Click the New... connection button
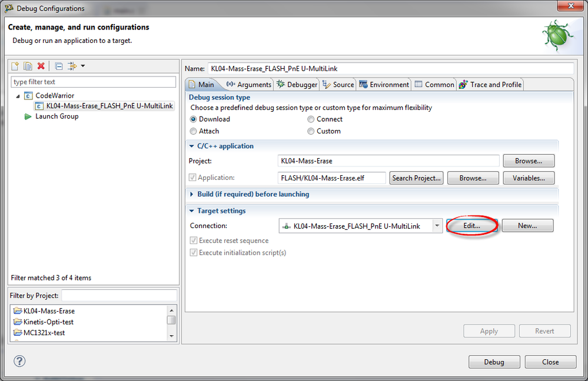The height and width of the screenshot is (381, 588). click(x=527, y=226)
